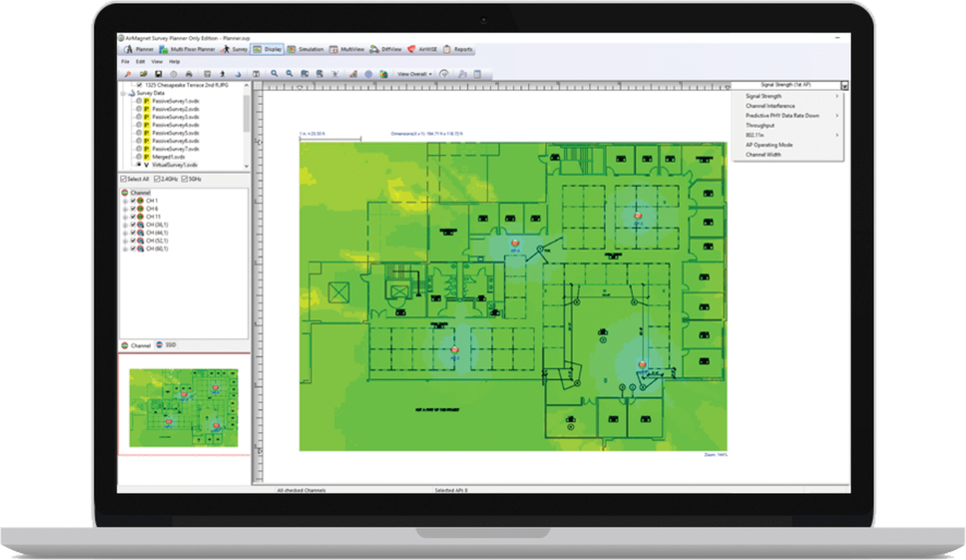Choose Throughput from the dropdown list
The image size is (966, 560).
point(788,125)
